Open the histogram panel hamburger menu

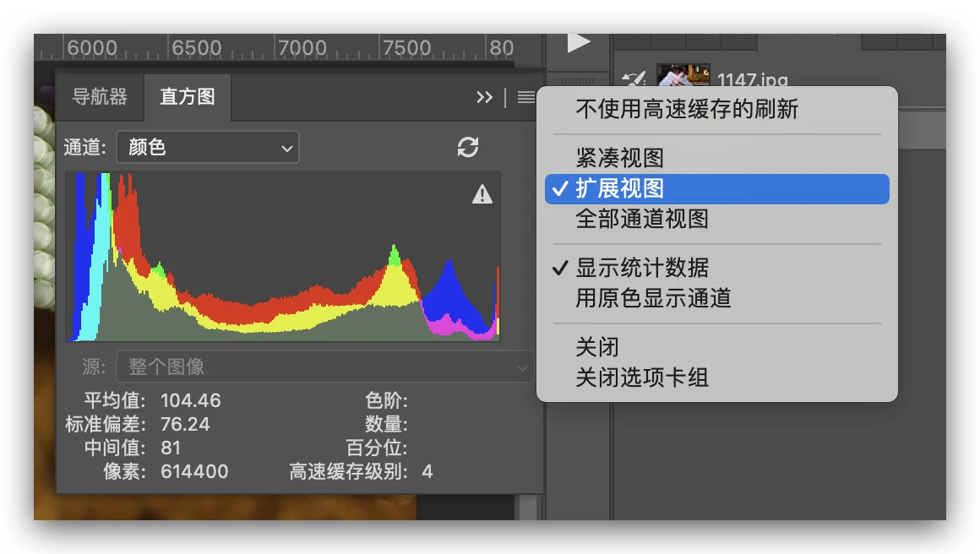pos(525,98)
